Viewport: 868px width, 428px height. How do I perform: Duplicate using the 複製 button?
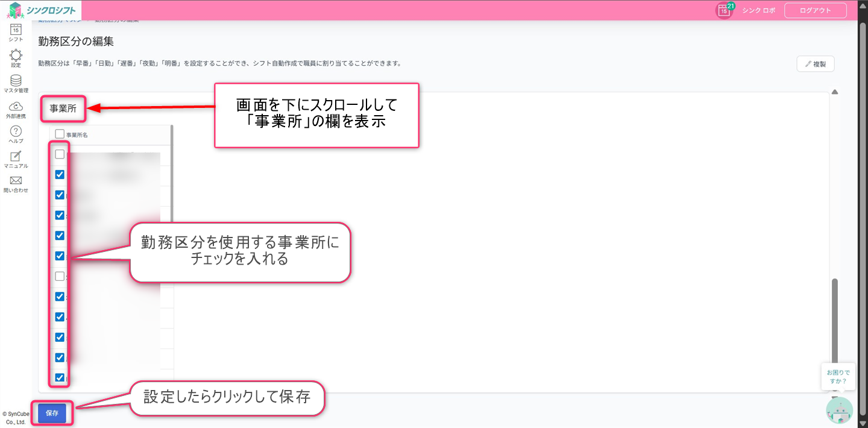tap(816, 64)
